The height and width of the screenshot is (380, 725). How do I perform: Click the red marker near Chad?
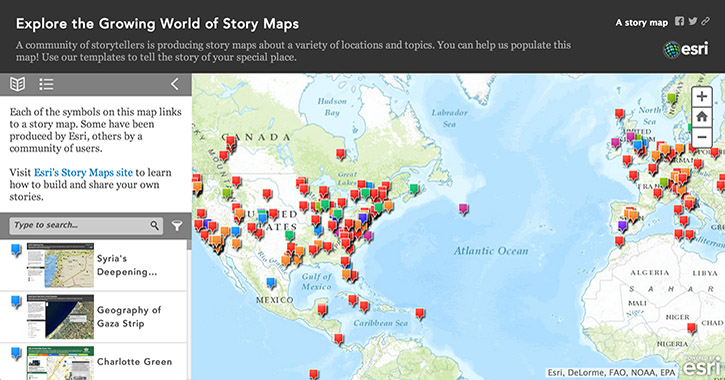[x=692, y=329]
